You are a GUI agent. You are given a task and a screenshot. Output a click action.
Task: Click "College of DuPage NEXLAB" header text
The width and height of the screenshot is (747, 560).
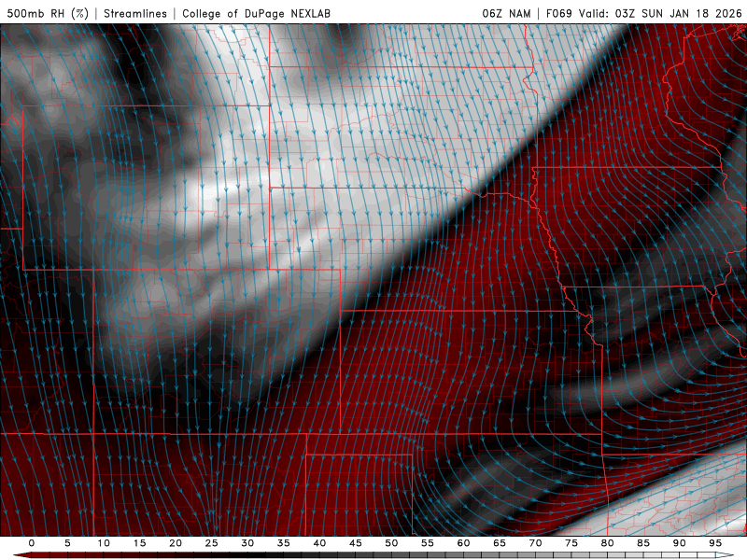pyautogui.click(x=256, y=13)
